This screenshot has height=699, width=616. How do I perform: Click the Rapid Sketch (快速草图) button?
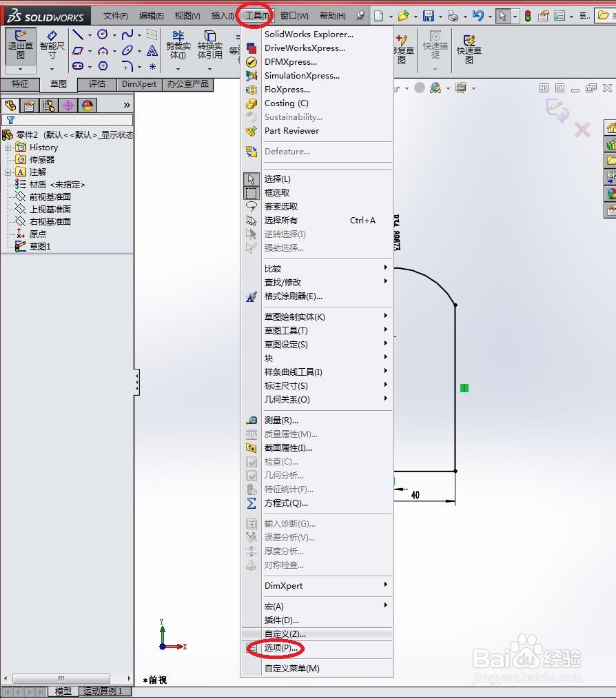tap(469, 49)
